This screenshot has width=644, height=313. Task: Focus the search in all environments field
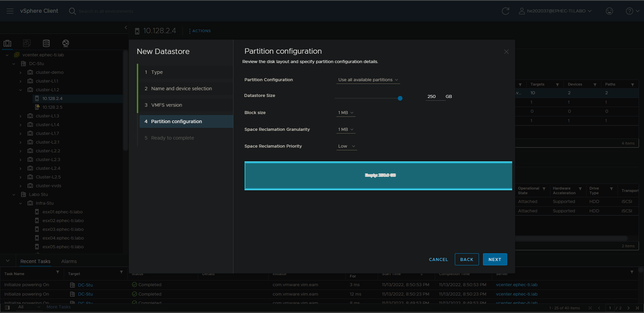(x=106, y=11)
